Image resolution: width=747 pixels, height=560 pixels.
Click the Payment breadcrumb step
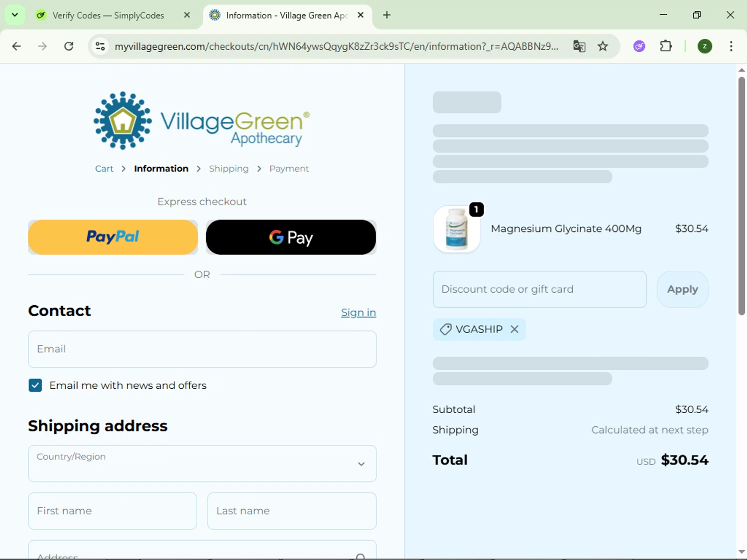289,169
